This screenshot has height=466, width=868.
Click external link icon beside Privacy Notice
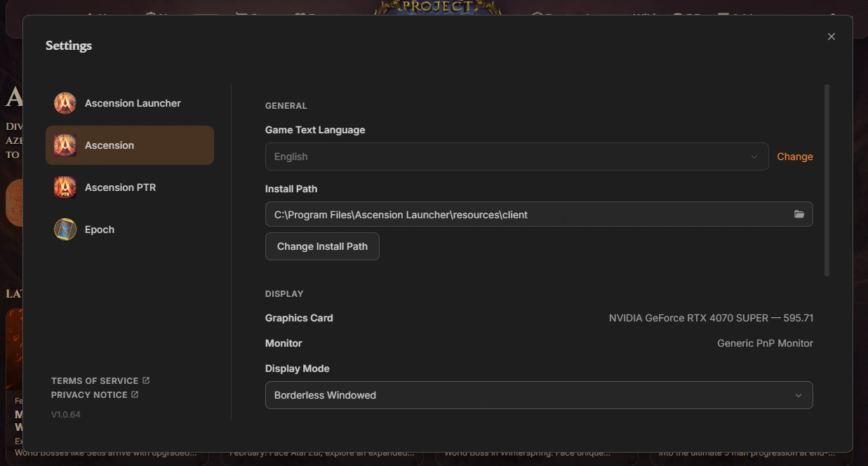(135, 394)
